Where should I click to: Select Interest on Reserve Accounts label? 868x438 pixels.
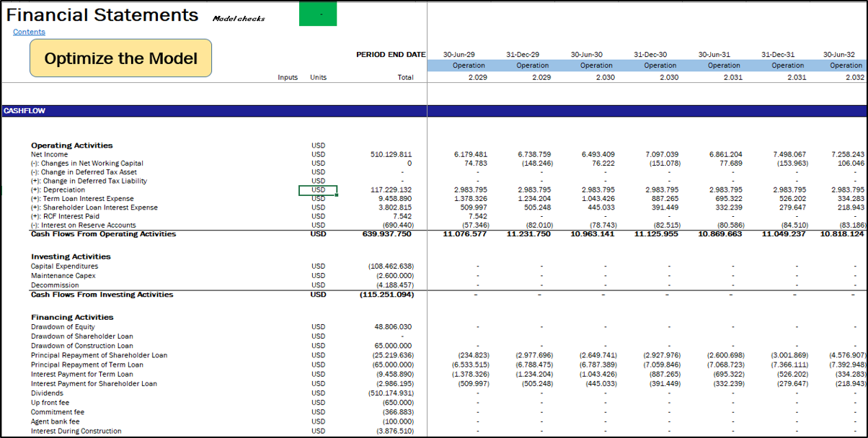83,225
